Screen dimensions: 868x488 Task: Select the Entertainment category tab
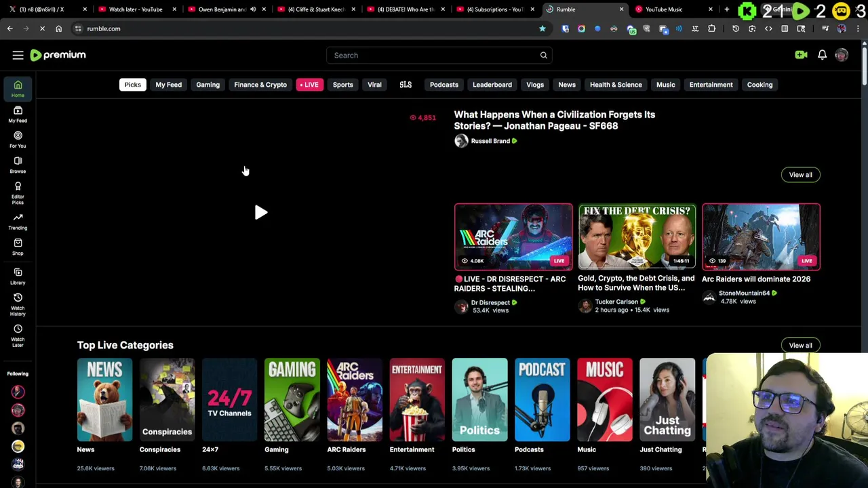click(711, 85)
